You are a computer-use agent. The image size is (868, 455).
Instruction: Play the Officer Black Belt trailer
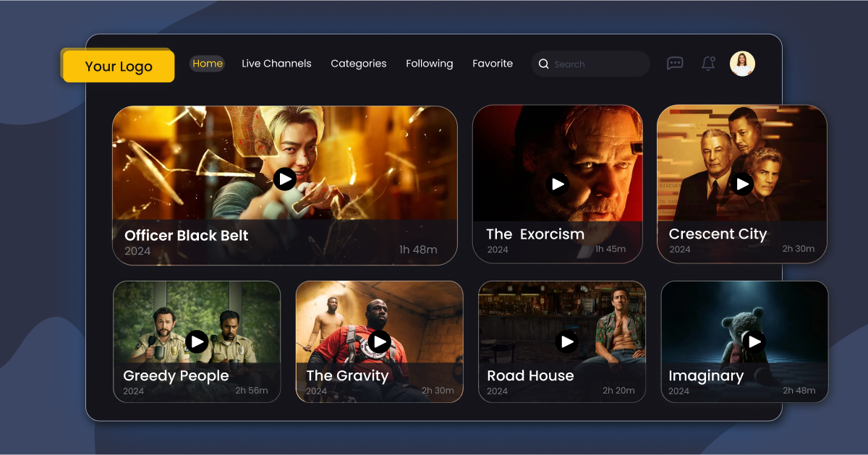point(285,179)
